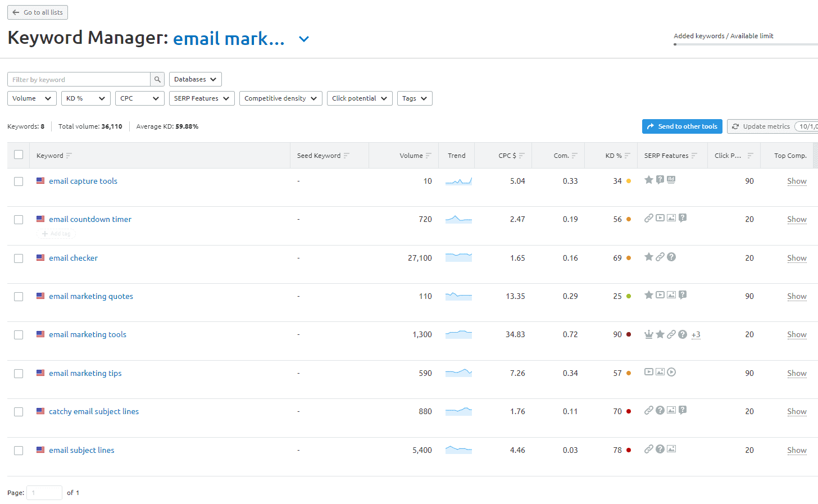
Task: Open the CPC filter dropdown
Action: (x=140, y=98)
